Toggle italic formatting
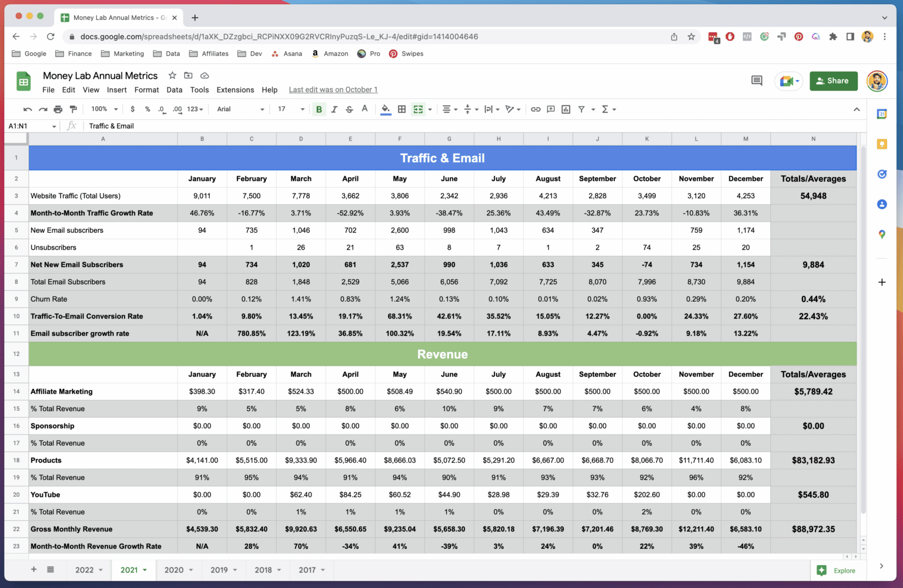The height and width of the screenshot is (588, 903). (334, 109)
